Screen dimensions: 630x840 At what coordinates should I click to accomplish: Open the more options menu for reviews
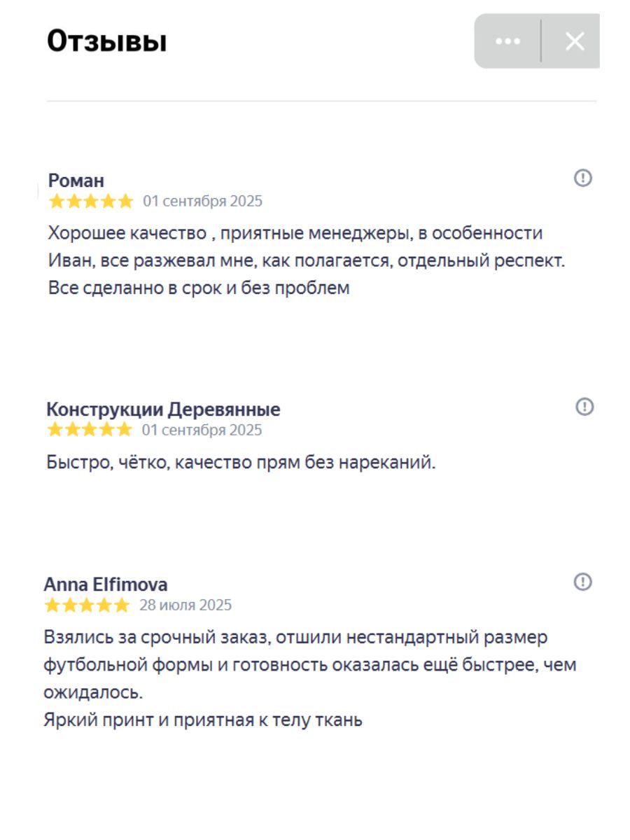tap(508, 41)
